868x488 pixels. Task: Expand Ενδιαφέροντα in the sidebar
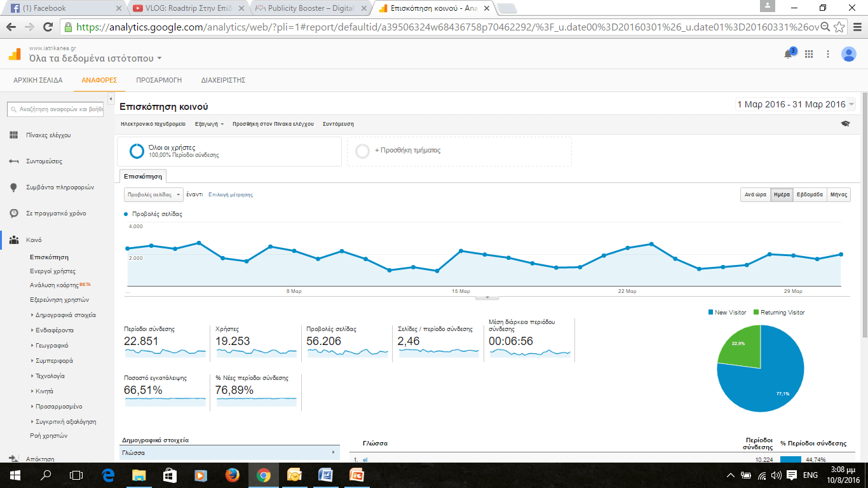coord(52,330)
